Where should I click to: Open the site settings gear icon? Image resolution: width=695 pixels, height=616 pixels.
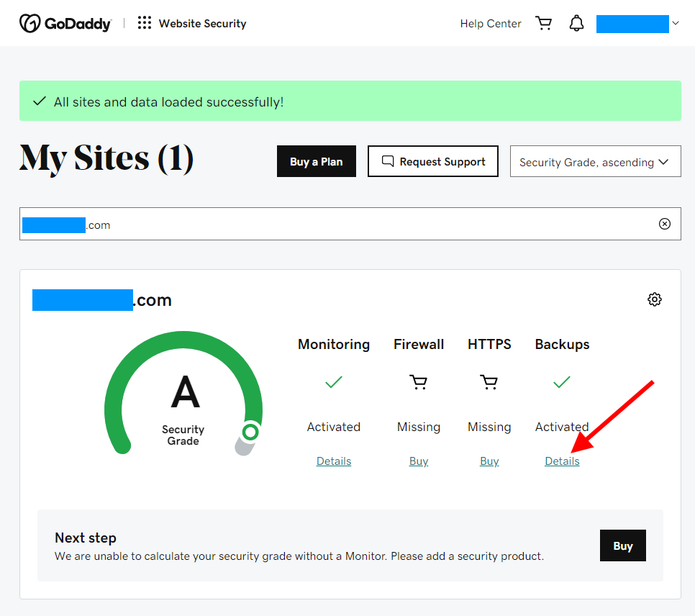[x=654, y=299]
